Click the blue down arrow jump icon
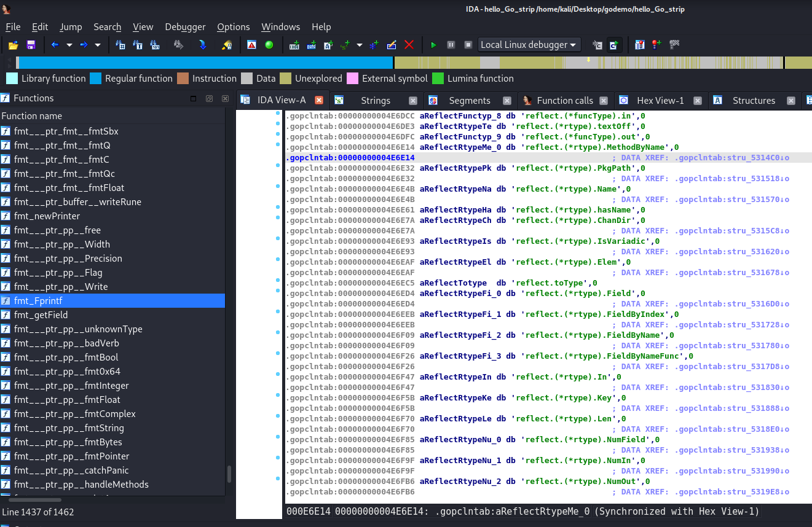 pos(202,45)
